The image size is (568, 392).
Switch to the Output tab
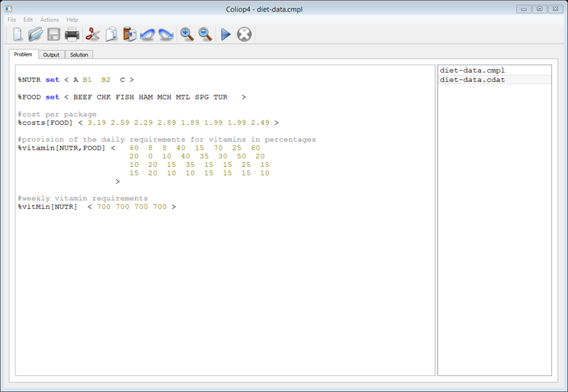click(x=51, y=54)
